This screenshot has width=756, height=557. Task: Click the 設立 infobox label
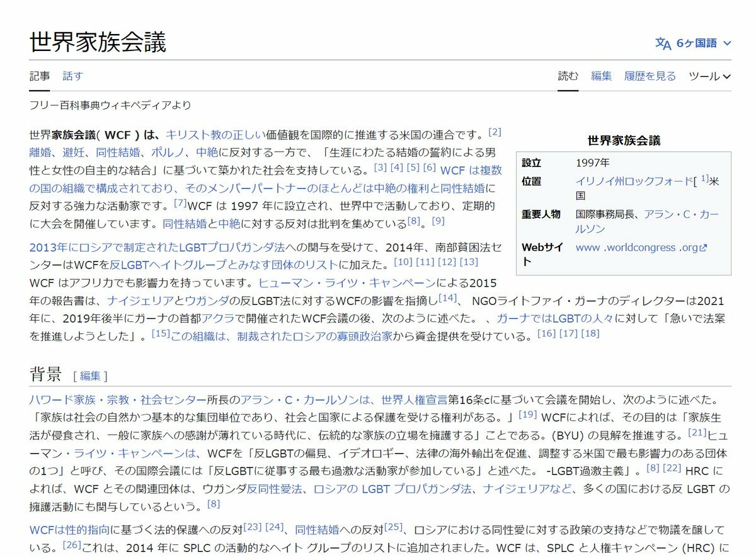pos(531,163)
